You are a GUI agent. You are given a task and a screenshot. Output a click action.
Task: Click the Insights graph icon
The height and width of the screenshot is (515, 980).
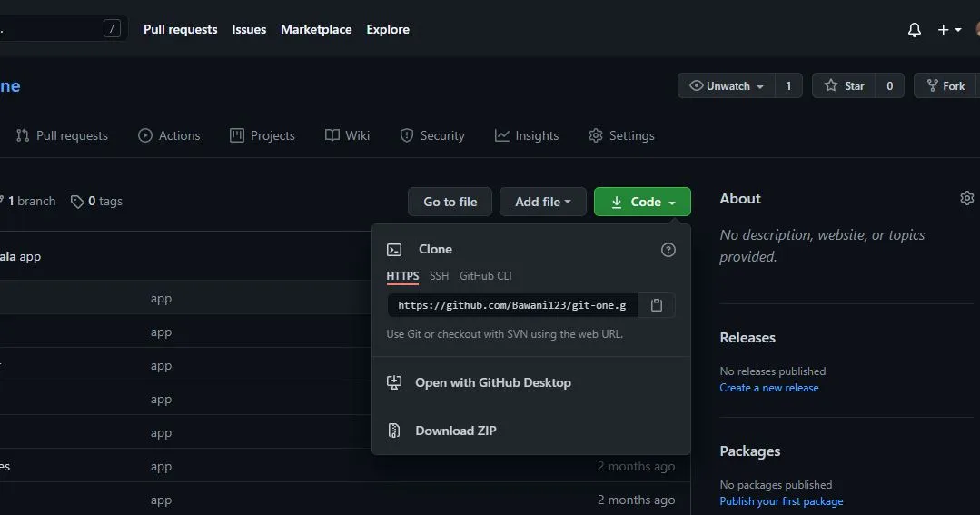tap(502, 135)
